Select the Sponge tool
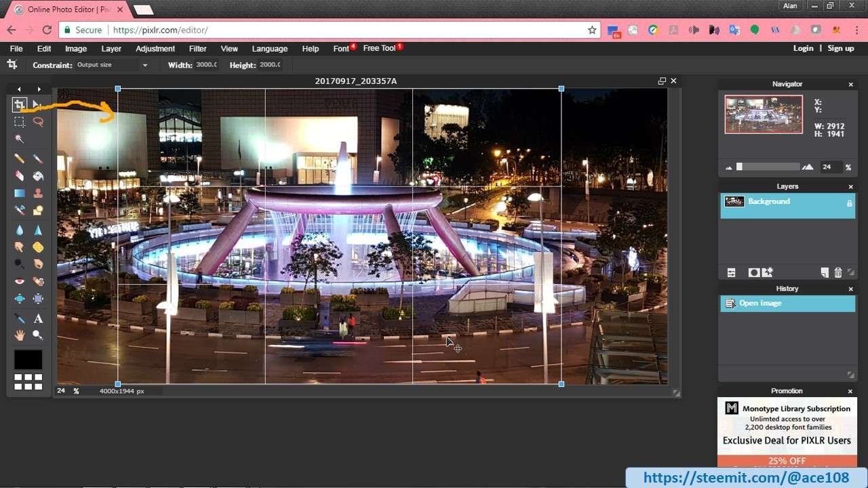 38,247
